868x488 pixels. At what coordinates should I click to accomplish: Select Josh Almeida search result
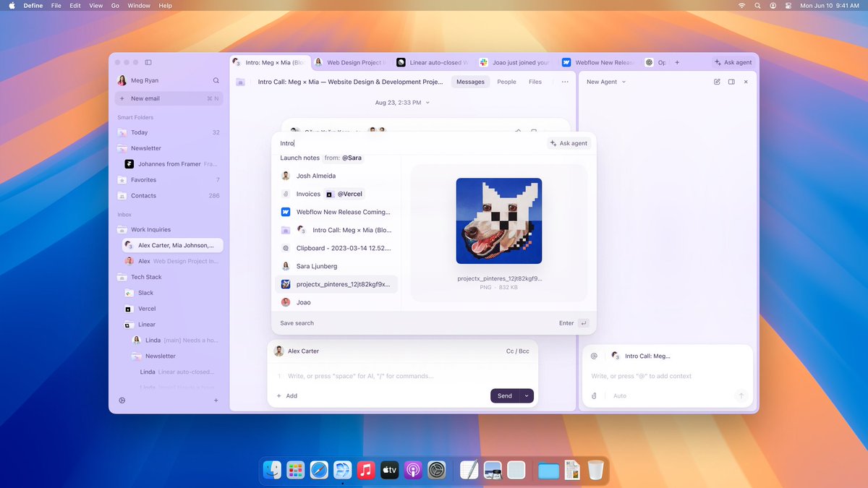pyautogui.click(x=336, y=176)
